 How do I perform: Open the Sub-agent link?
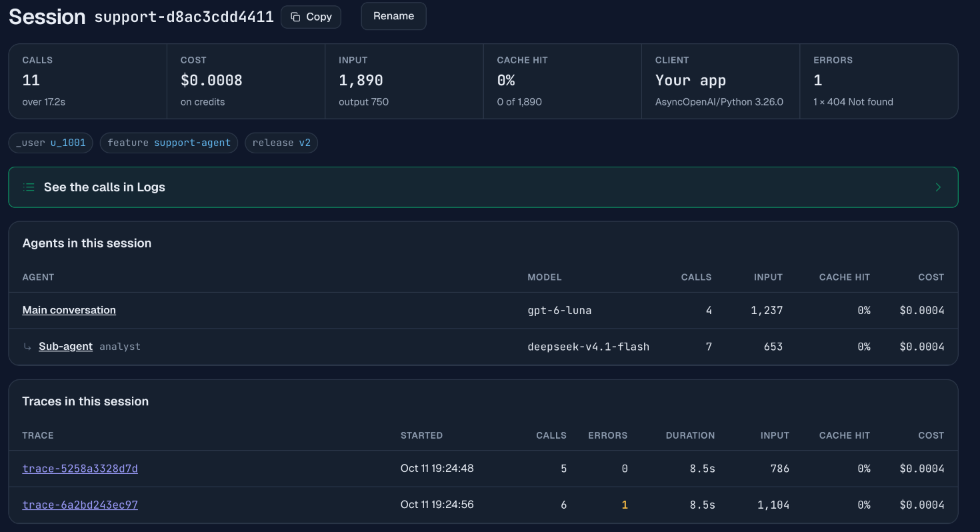pyautogui.click(x=65, y=347)
